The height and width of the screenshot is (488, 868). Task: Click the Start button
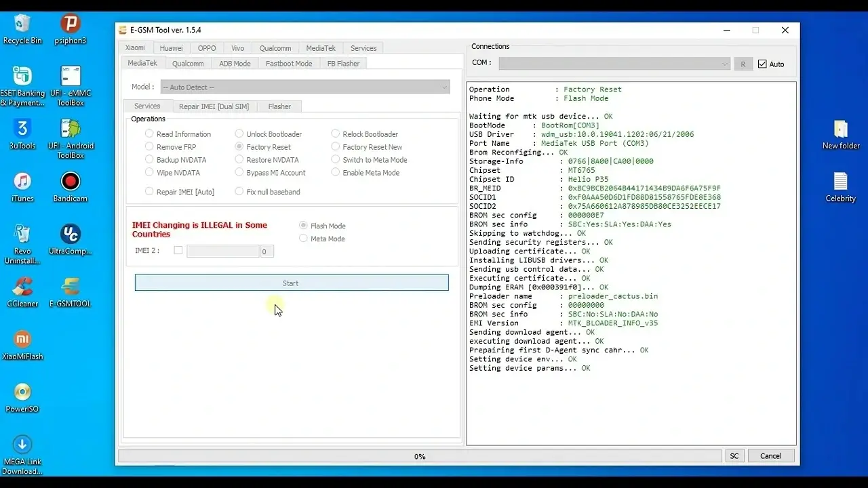(x=292, y=283)
